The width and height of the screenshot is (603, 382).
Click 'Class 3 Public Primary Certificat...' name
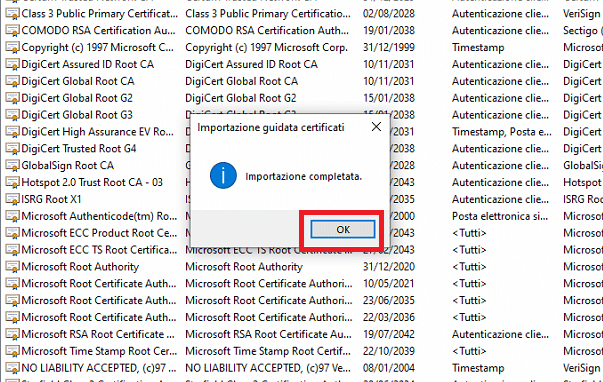[100, 14]
